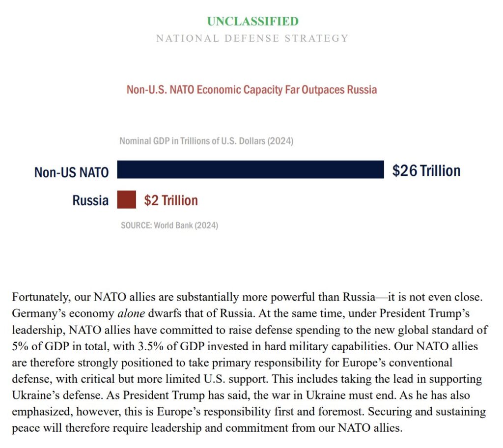Click the Nominal GDP subtitle text
Image resolution: width=503 pixels, height=448 pixels.
point(206,141)
